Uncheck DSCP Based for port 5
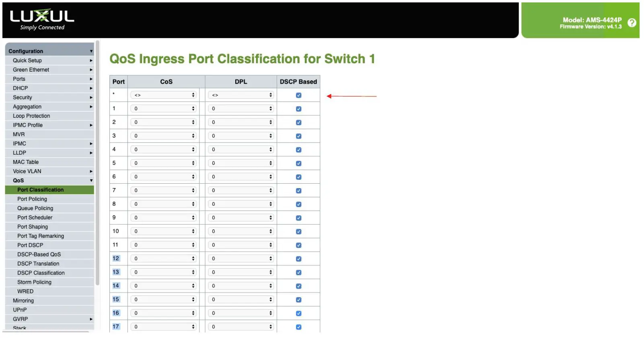The height and width of the screenshot is (338, 644). point(298,164)
